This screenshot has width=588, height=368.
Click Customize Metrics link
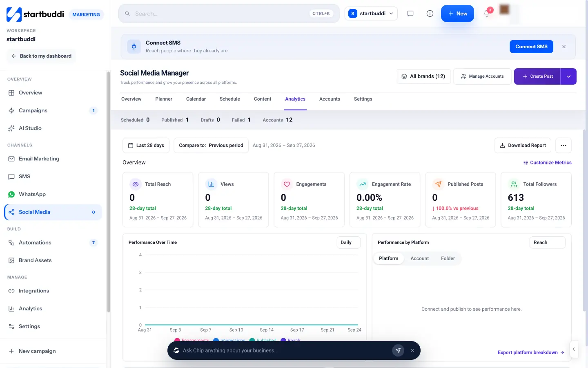[x=547, y=163]
